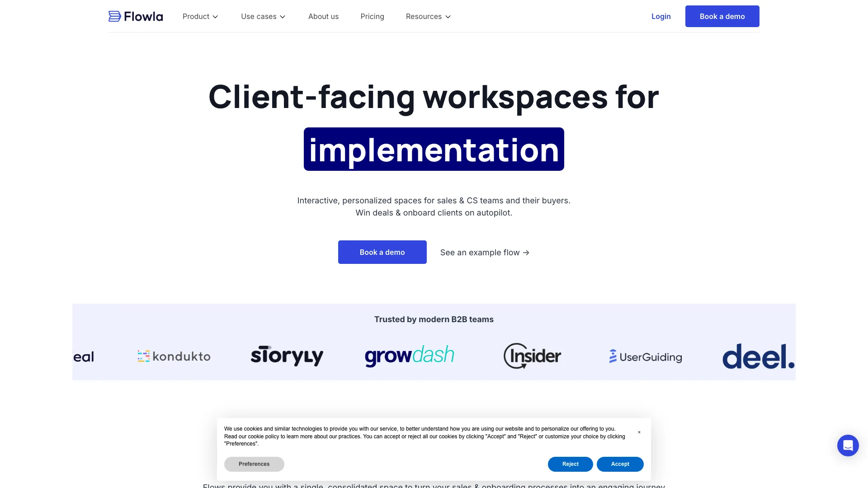The image size is (868, 488).
Task: Click the About us menu item
Action: [323, 16]
